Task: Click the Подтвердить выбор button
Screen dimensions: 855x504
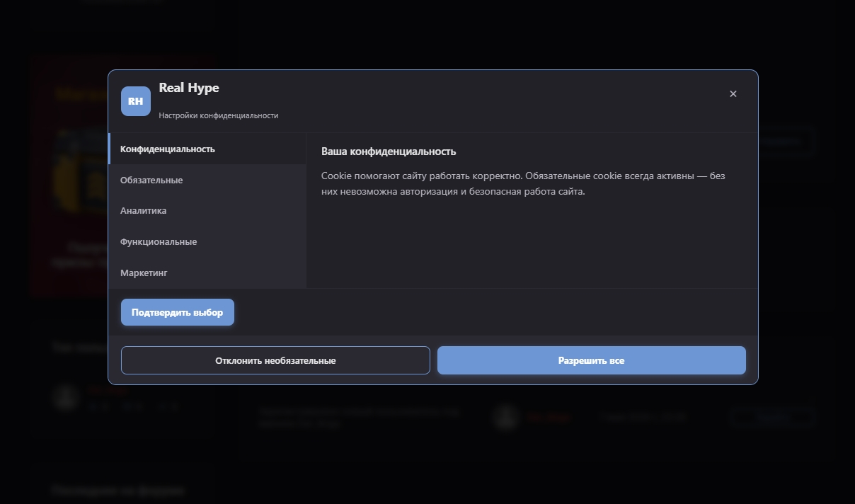Action: tap(178, 312)
